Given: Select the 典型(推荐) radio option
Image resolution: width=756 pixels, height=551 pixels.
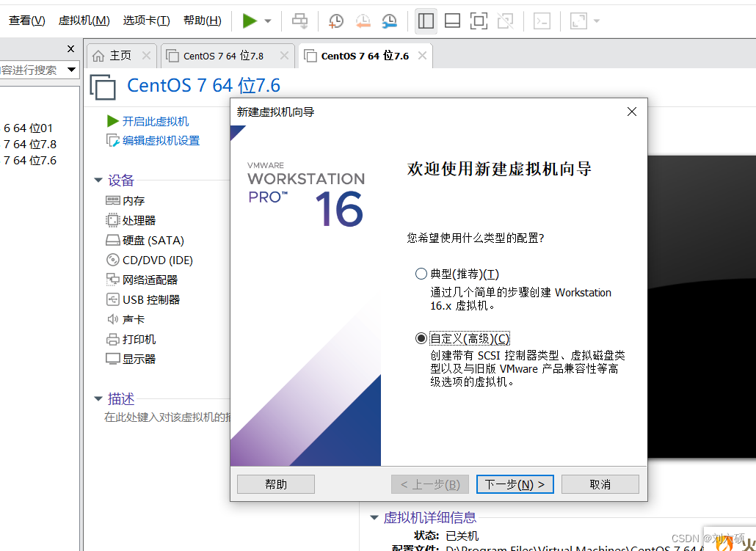Looking at the screenshot, I should tap(421, 274).
